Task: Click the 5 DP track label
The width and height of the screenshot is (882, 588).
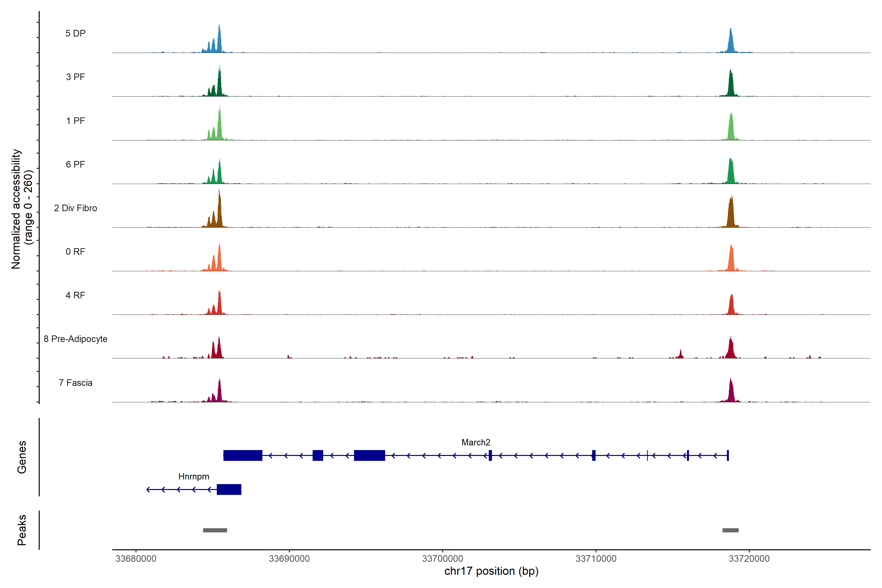Action: (75, 33)
